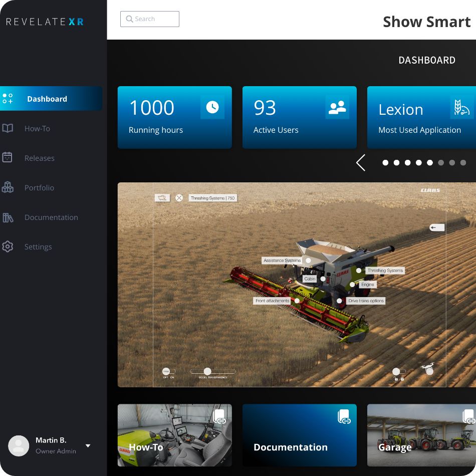Screen dimensions: 476x476
Task: Activate the drone camera view icon
Action: 428,369
